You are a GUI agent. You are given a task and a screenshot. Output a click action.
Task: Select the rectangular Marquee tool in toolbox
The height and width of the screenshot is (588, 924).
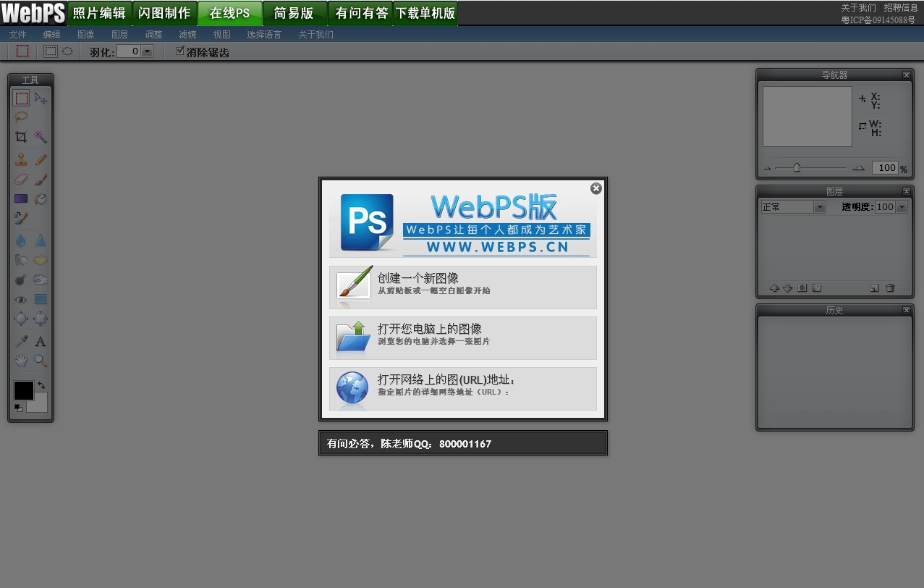click(22, 98)
